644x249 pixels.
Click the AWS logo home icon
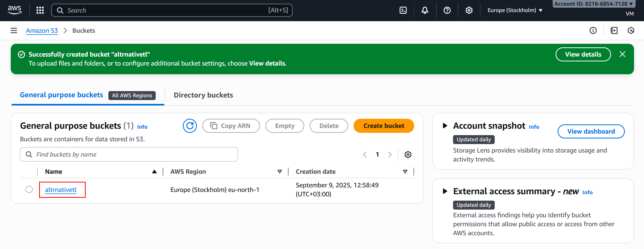click(15, 10)
